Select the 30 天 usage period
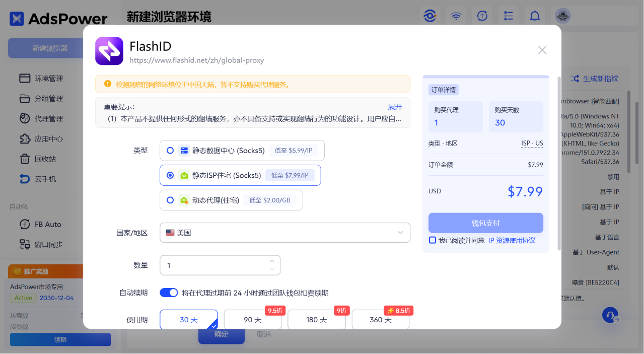The height and width of the screenshot is (354, 644). click(189, 320)
